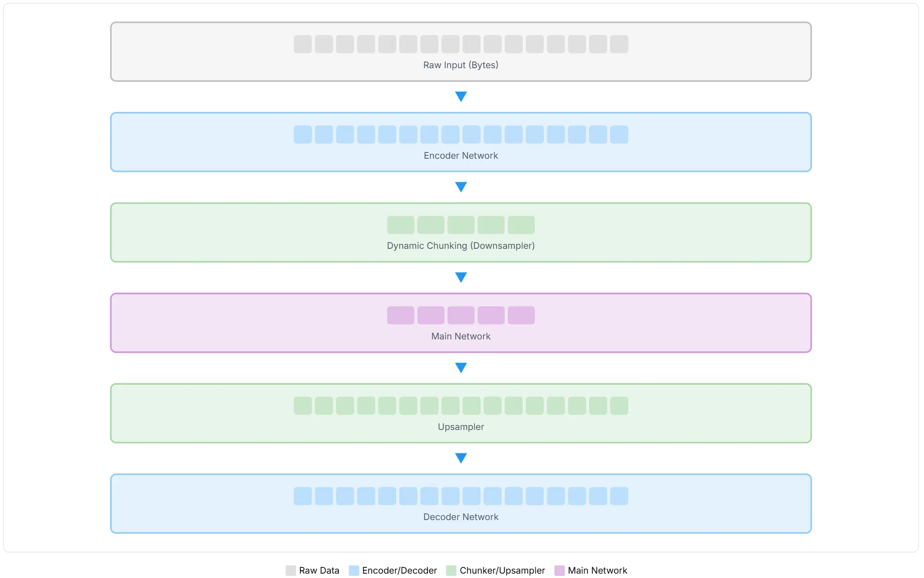Select the Encoder Network label
The image size is (924, 578).
point(461,156)
